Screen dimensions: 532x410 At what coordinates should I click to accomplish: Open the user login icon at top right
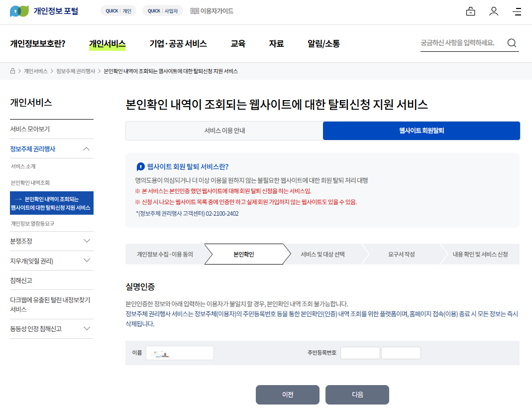(x=494, y=10)
